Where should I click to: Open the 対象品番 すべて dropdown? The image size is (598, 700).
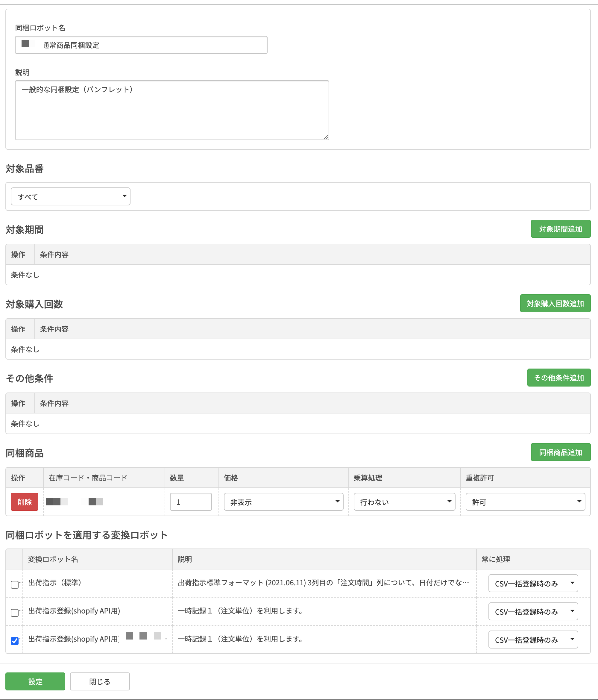tap(71, 196)
